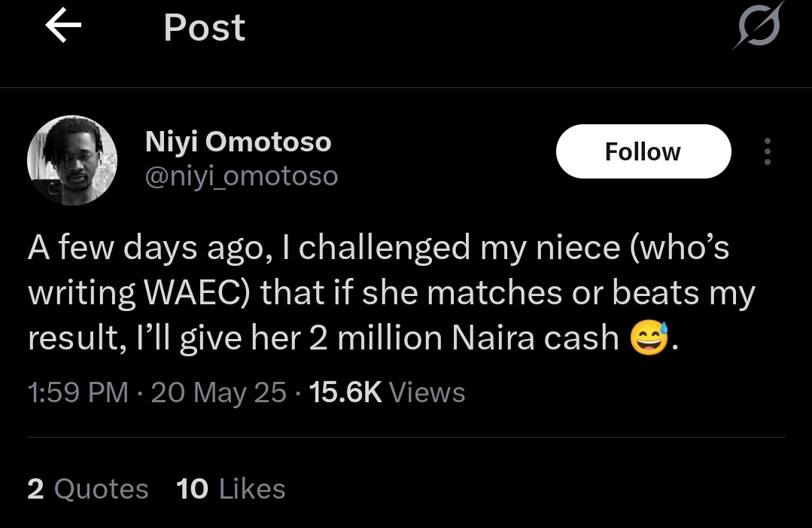Tap the quote count number 2
812x528 pixels.
35,490
